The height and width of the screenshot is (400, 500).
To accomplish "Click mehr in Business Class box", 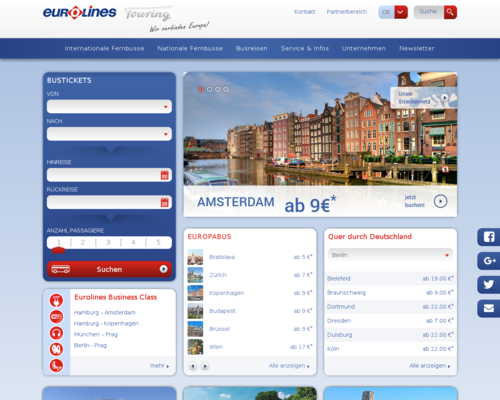I will 159,366.
